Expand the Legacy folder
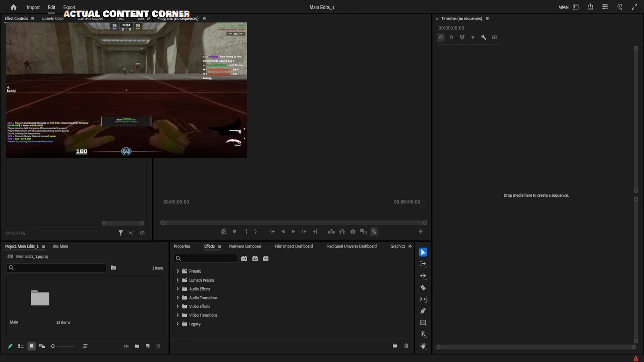The width and height of the screenshot is (644, 362). coord(177,324)
